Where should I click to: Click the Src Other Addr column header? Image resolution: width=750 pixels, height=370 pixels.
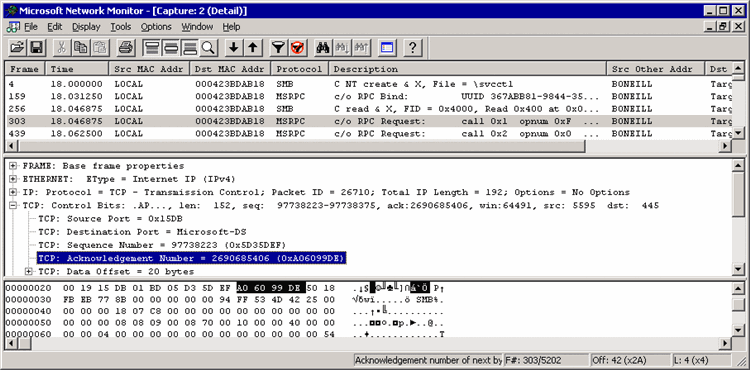(655, 69)
